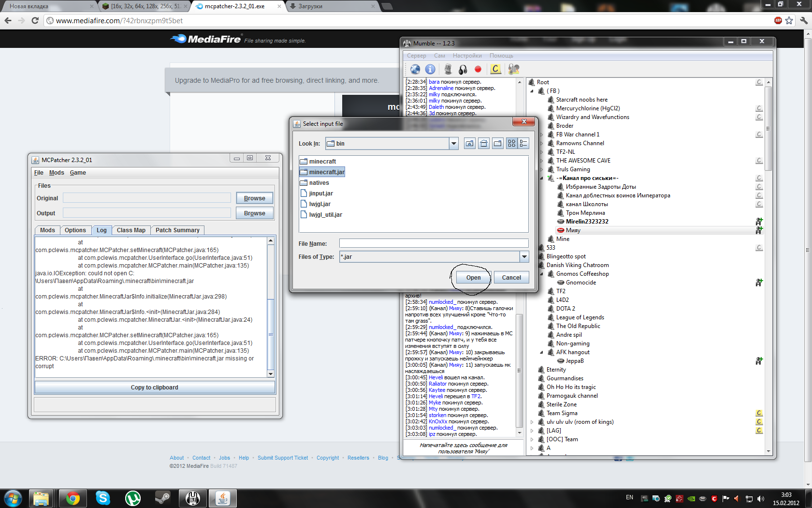Select the minecraft folder in file list
The height and width of the screenshot is (508, 812).
(318, 162)
